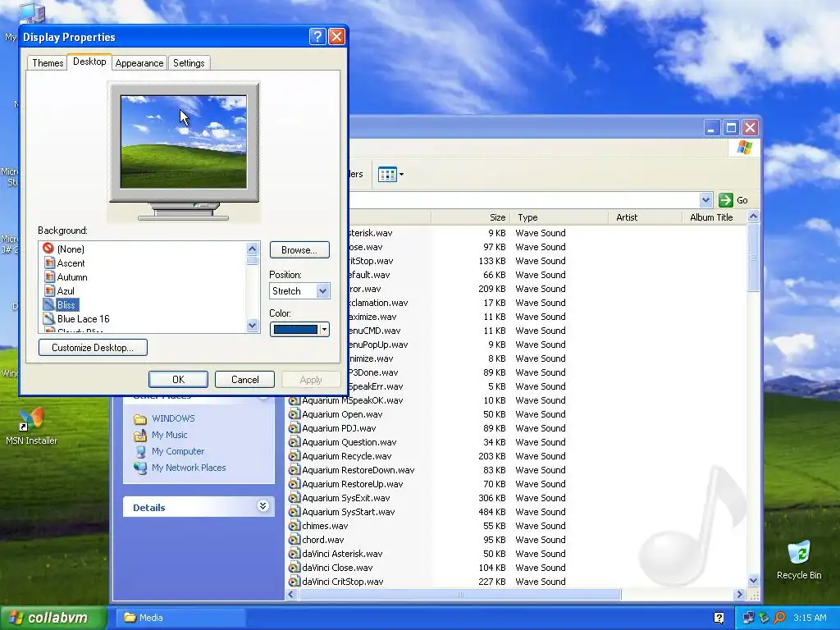Select Aquarium RestoreDown.wav file name

click(358, 470)
